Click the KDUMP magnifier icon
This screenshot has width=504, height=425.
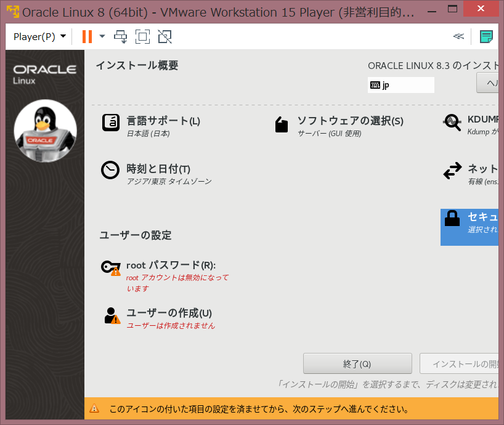452,123
